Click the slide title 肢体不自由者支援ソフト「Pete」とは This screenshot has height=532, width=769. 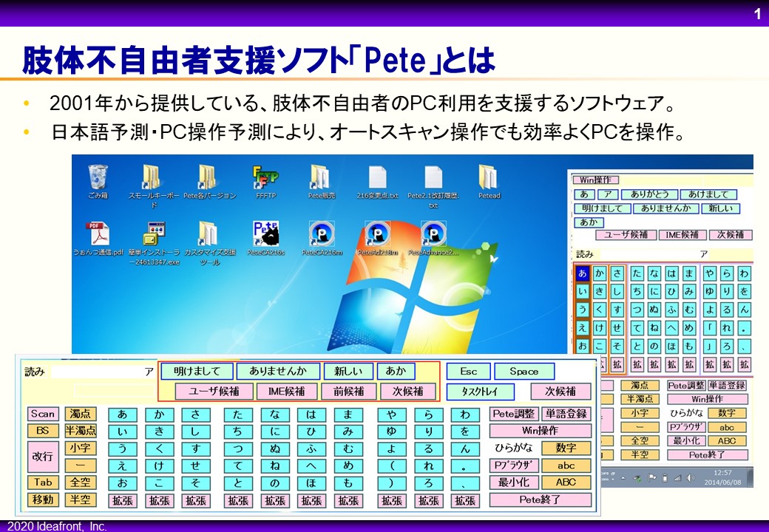point(259,61)
